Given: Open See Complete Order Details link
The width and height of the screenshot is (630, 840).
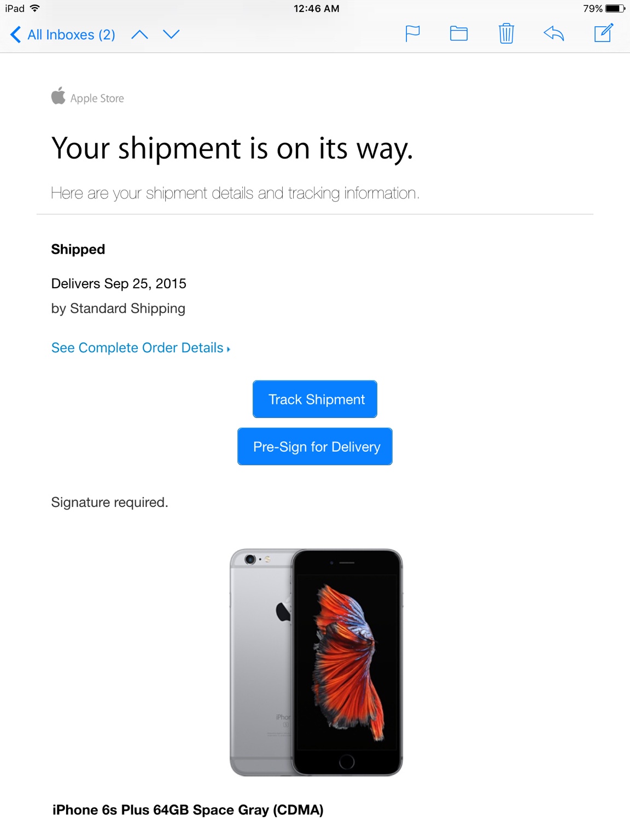Looking at the screenshot, I should pos(141,348).
